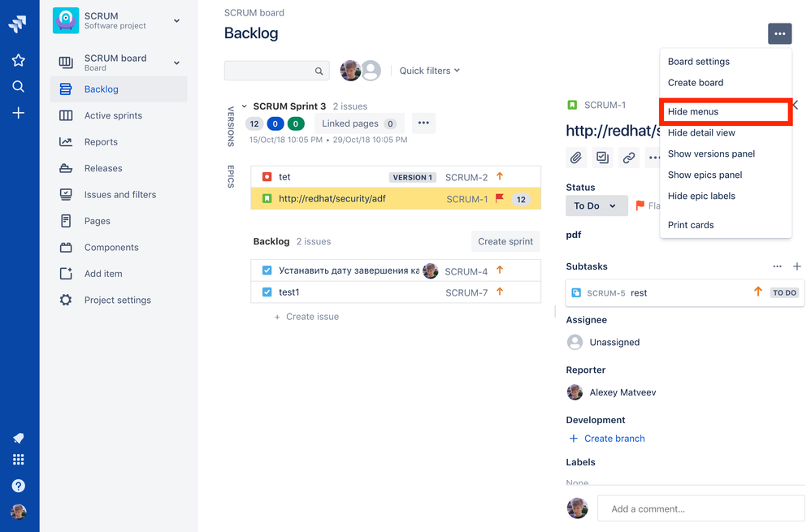Open notifications feedback icon in sidebar
This screenshot has height=532, width=811.
18,439
